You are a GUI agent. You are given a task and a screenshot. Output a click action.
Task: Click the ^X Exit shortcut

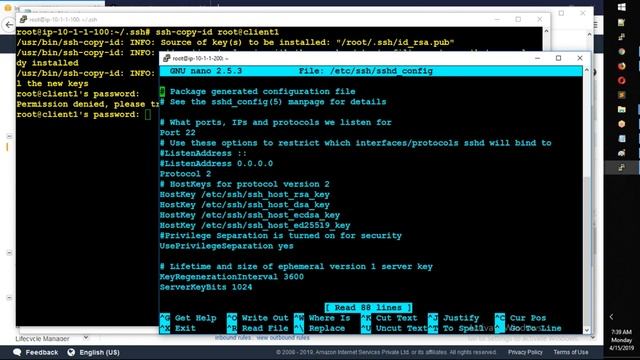[x=178, y=328]
